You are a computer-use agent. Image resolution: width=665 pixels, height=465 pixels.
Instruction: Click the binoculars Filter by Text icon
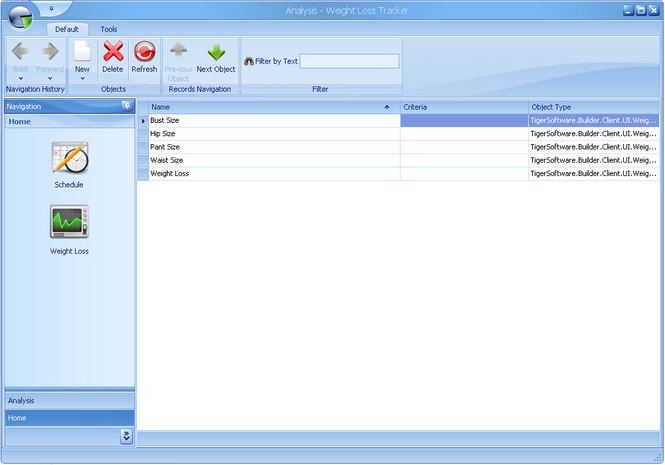pyautogui.click(x=249, y=61)
